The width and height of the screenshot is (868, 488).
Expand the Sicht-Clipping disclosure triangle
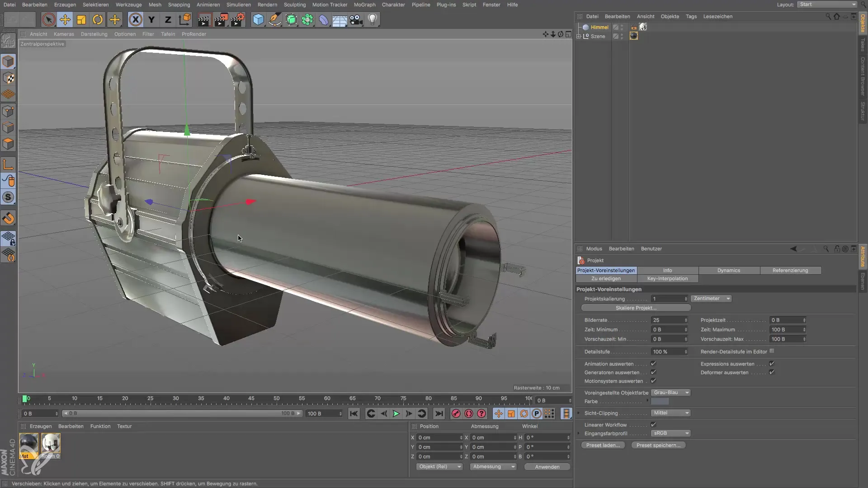(579, 413)
